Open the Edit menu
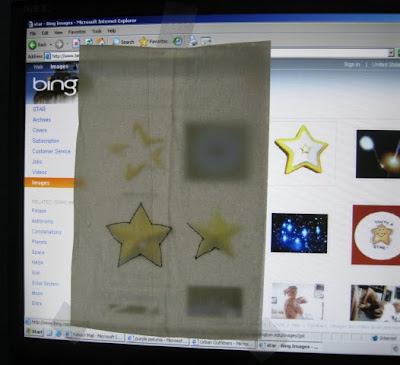This screenshot has height=365, width=400. coord(45,33)
